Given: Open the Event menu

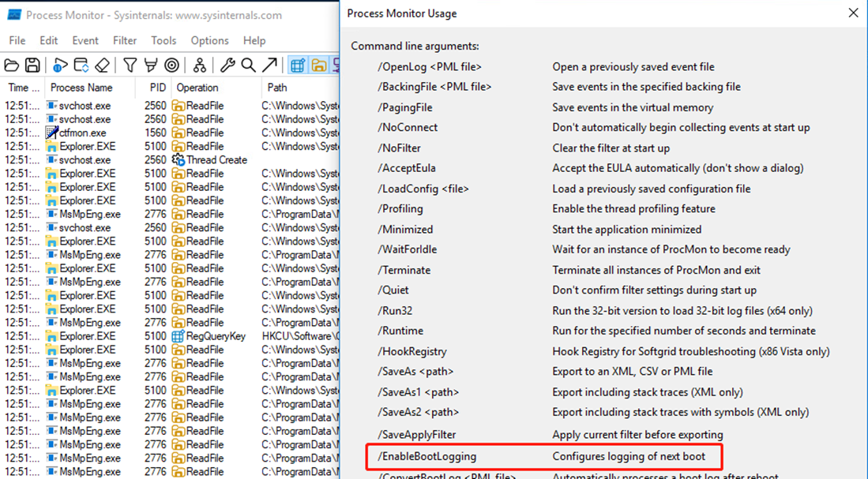Looking at the screenshot, I should pyautogui.click(x=85, y=40).
